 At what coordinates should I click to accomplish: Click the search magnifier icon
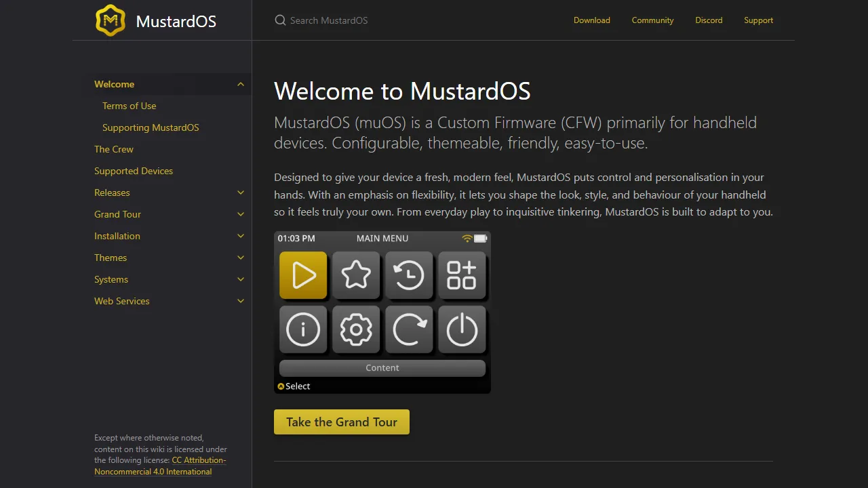280,20
